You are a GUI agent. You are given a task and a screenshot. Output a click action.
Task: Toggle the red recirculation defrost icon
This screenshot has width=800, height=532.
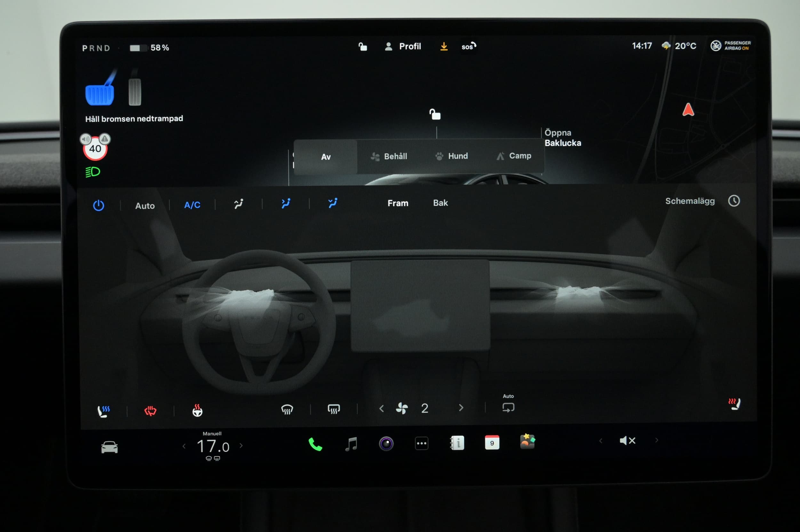pyautogui.click(x=150, y=411)
